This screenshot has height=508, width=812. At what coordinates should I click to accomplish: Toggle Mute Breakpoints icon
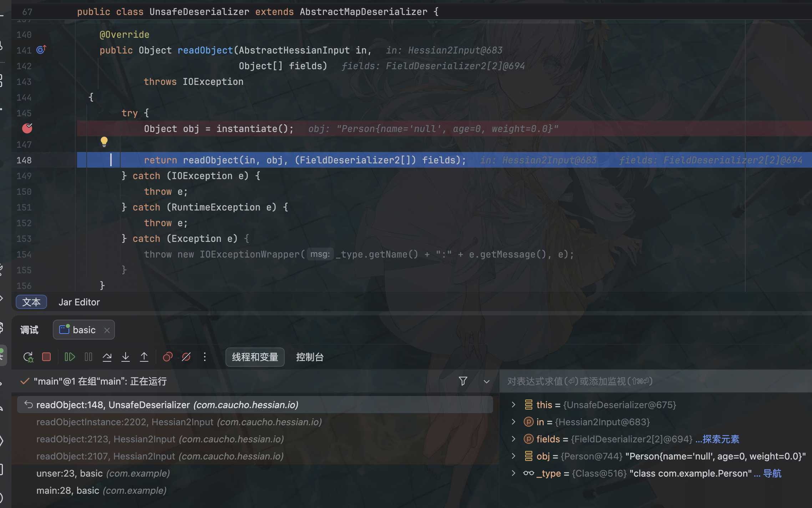click(186, 357)
